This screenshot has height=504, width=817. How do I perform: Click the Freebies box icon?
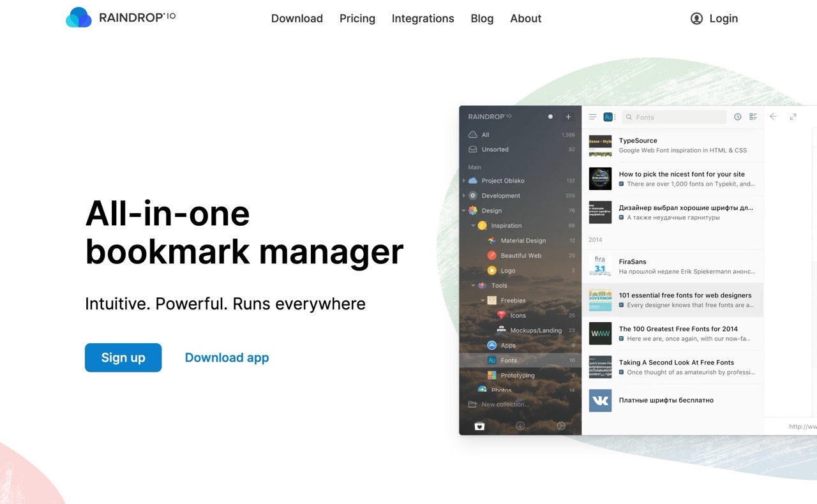[491, 300]
